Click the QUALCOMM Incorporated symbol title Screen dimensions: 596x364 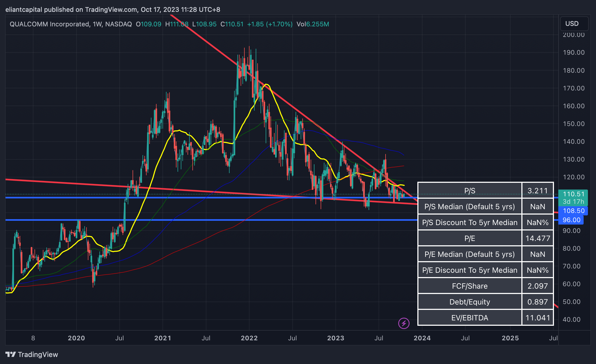point(50,24)
